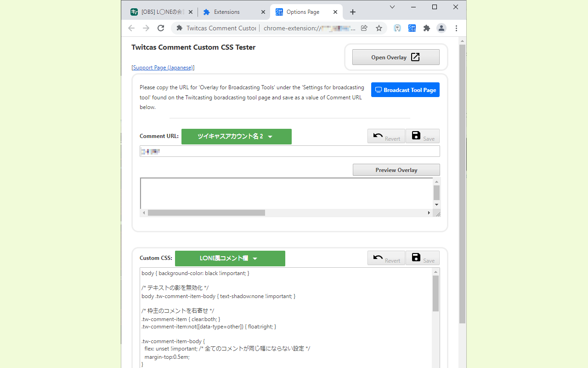Click inside the Custom CSS editor

click(x=286, y=317)
